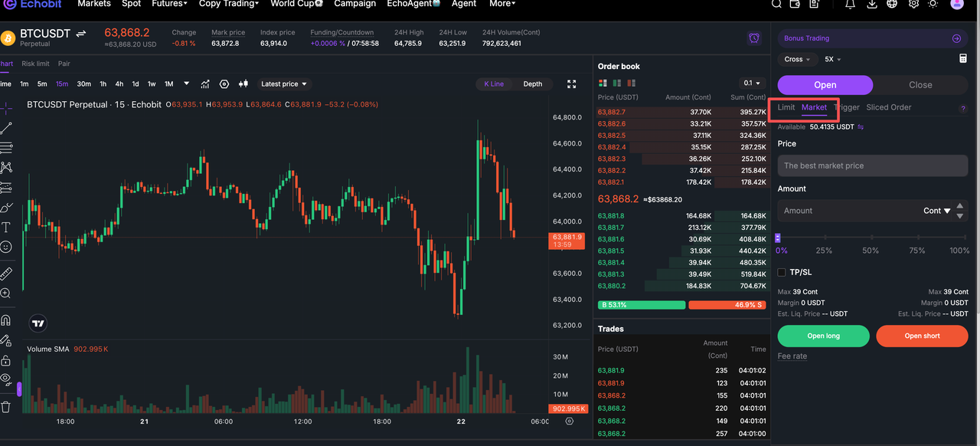Switch chart to K Line view
This screenshot has width=980, height=446.
click(x=495, y=84)
